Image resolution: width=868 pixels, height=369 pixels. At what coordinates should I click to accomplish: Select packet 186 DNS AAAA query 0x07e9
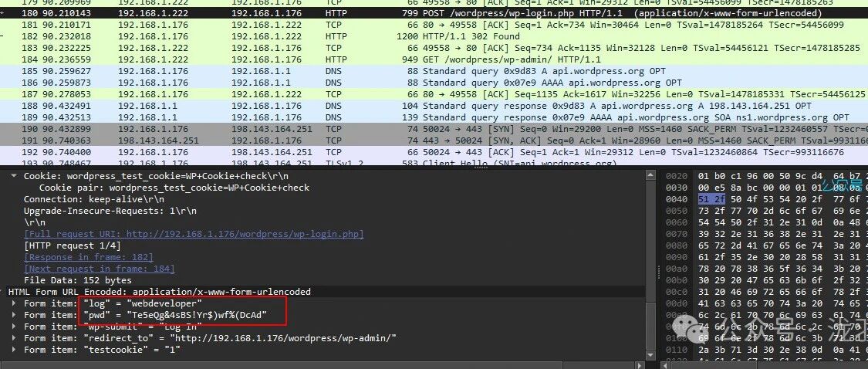[434, 83]
